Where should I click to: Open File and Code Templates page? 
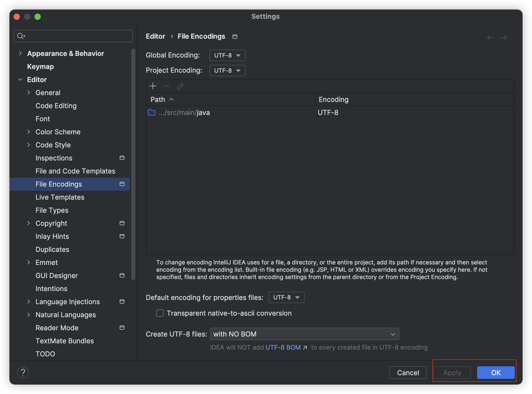click(75, 171)
